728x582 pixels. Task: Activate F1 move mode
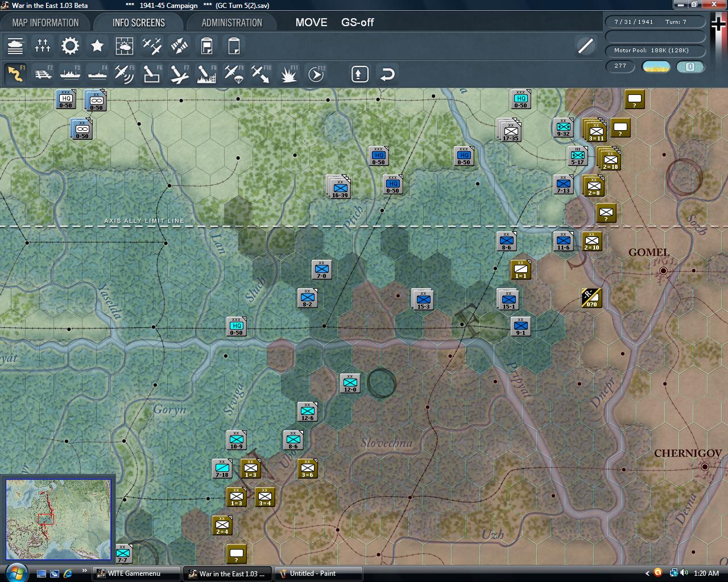pyautogui.click(x=15, y=74)
